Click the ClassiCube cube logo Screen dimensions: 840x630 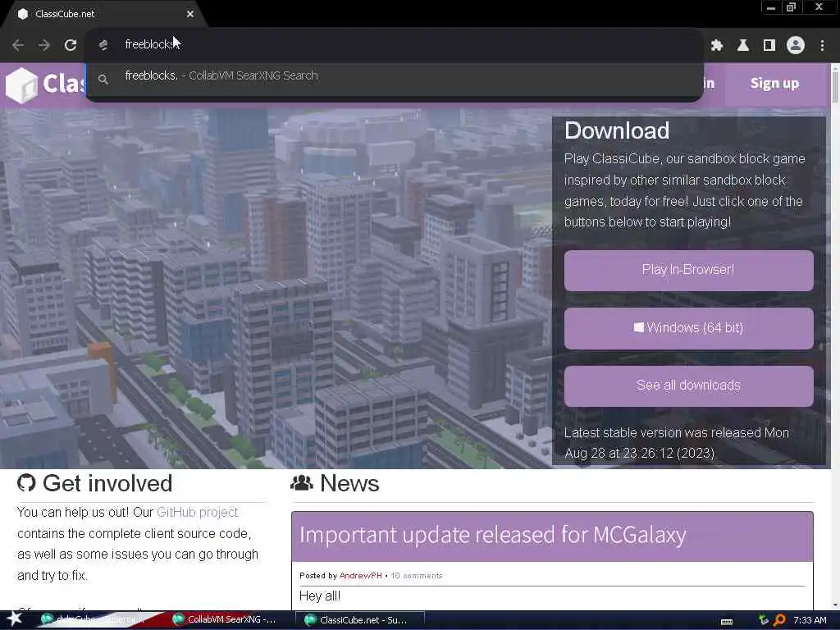(x=21, y=84)
